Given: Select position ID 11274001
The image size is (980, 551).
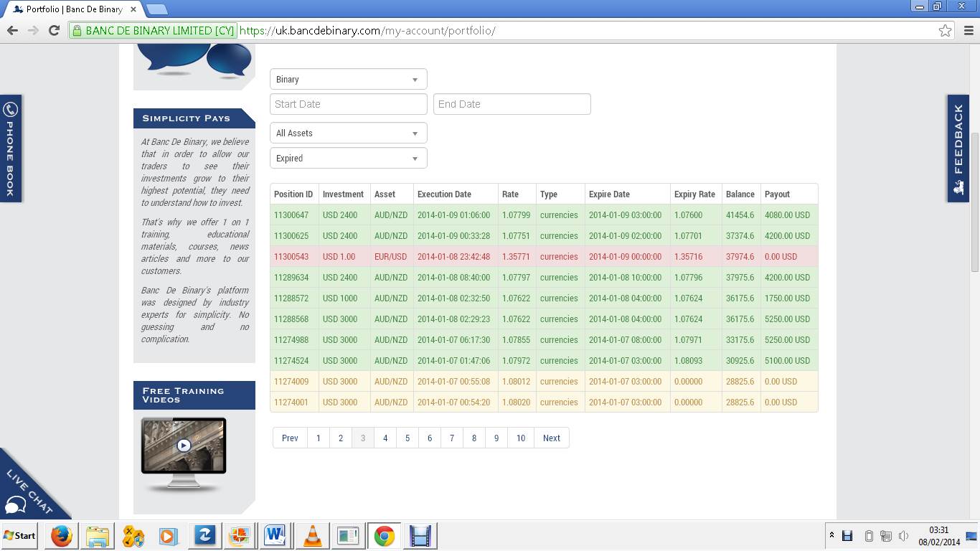Looking at the screenshot, I should (x=291, y=402).
